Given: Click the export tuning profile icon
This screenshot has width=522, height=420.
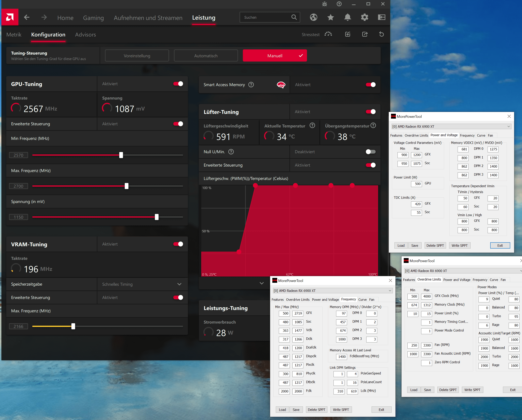Looking at the screenshot, I should tap(365, 34).
